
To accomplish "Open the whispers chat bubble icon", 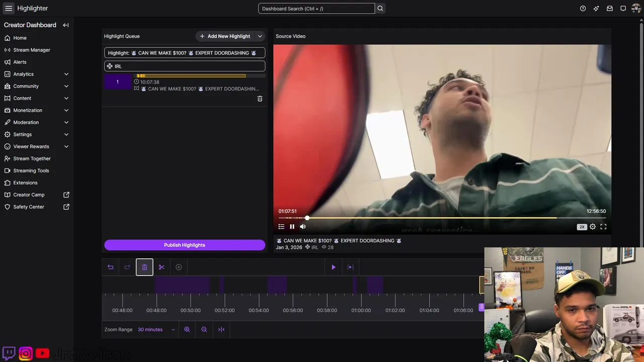I will tap(623, 9).
